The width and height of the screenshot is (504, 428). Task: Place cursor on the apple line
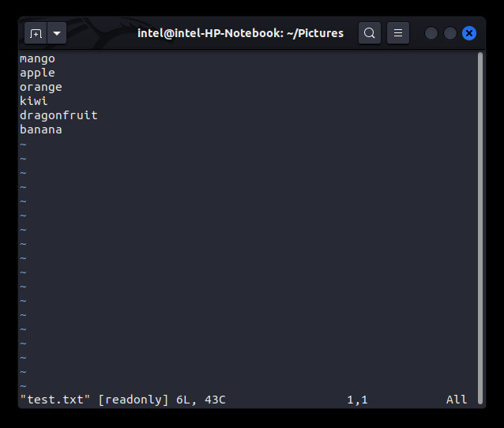(x=37, y=73)
